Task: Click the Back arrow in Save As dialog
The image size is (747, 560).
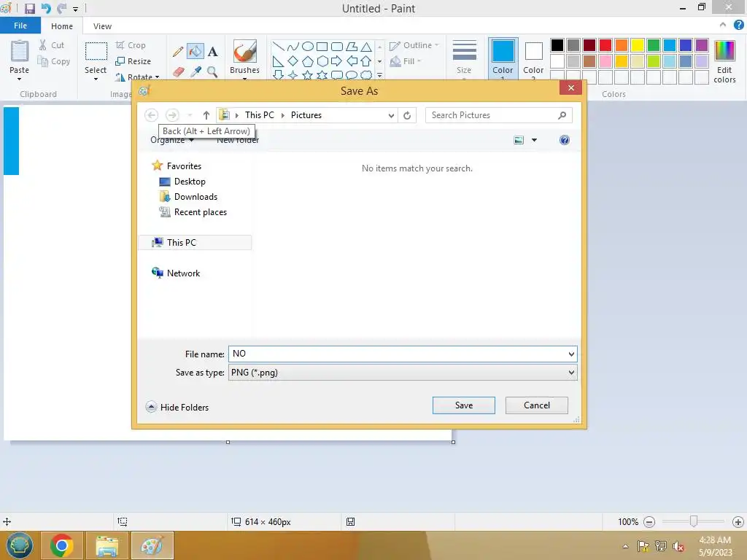Action: 152,115
